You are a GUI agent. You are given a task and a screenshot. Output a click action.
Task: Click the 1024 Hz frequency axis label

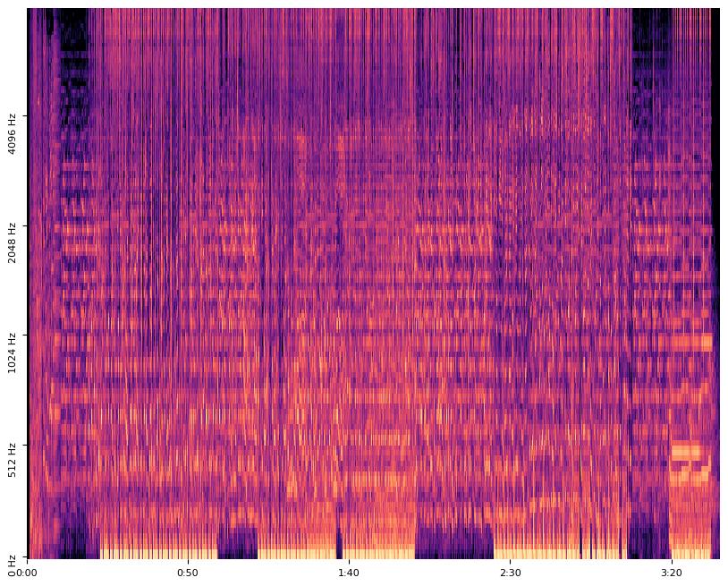pyautogui.click(x=12, y=352)
